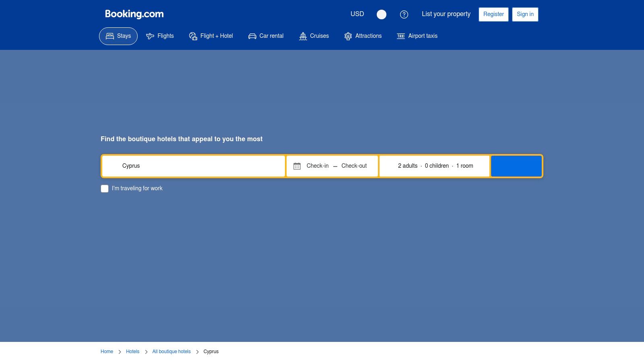
Task: Click the language flag selector
Action: 381,14
